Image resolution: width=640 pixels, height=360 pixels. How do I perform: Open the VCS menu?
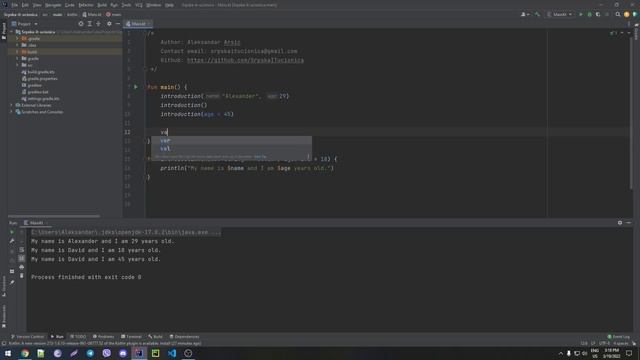(x=139, y=5)
